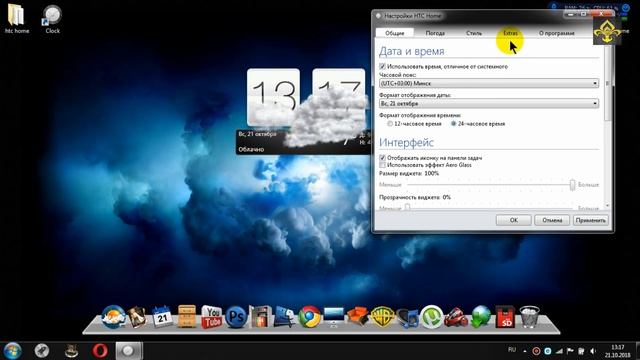Click the widget transparency slider handle

[x=407, y=207]
